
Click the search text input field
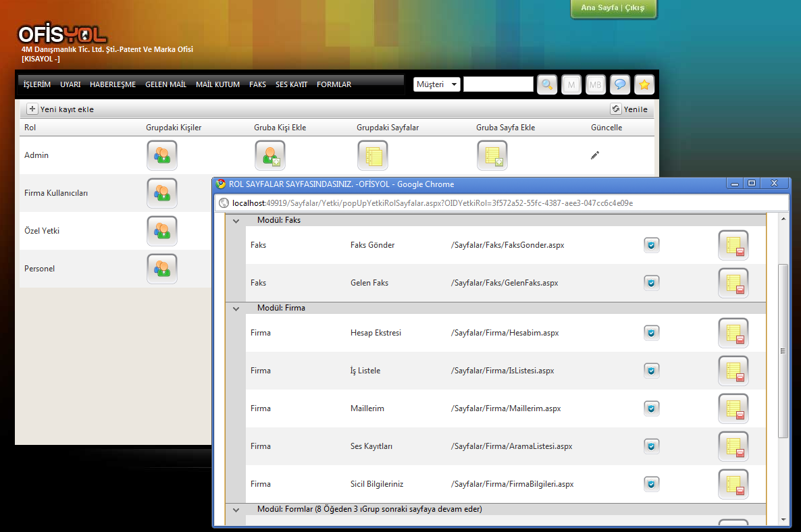click(498, 84)
